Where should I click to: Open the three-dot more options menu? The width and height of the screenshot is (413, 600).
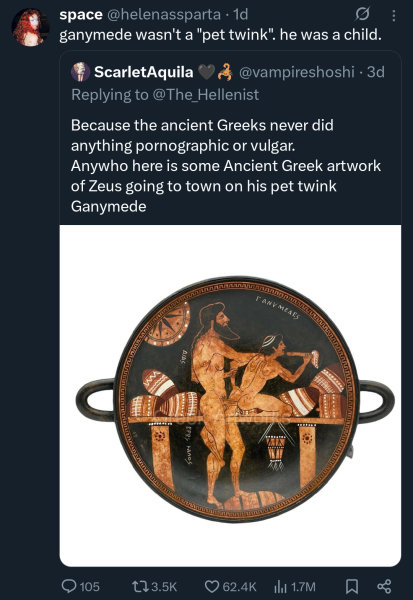pyautogui.click(x=394, y=15)
